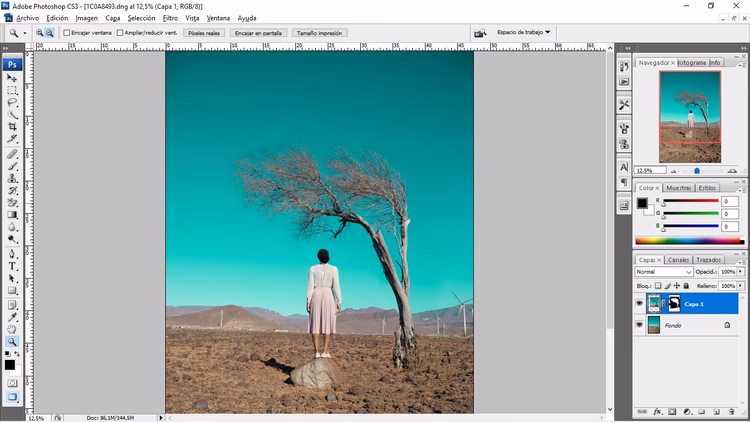Select the Notes tool
This screenshot has width=750, height=422.
12,305
